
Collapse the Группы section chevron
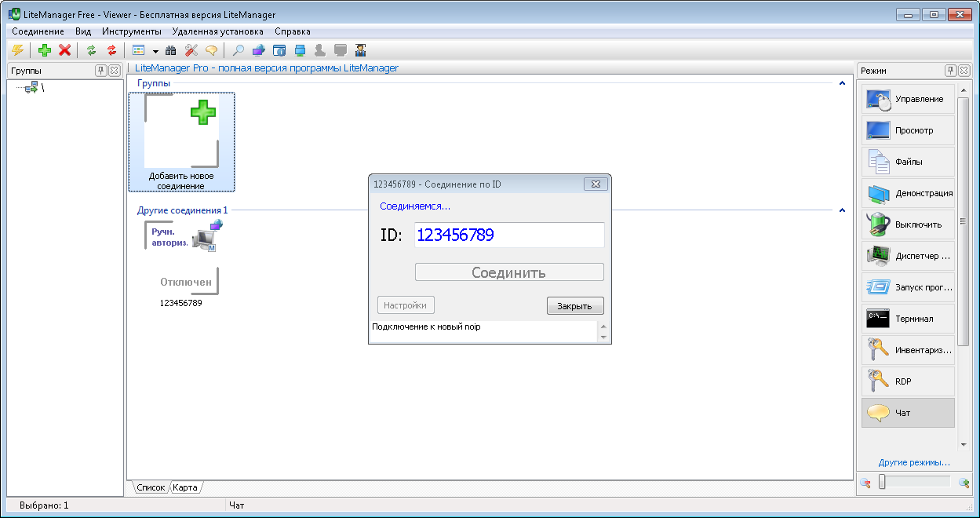point(842,83)
